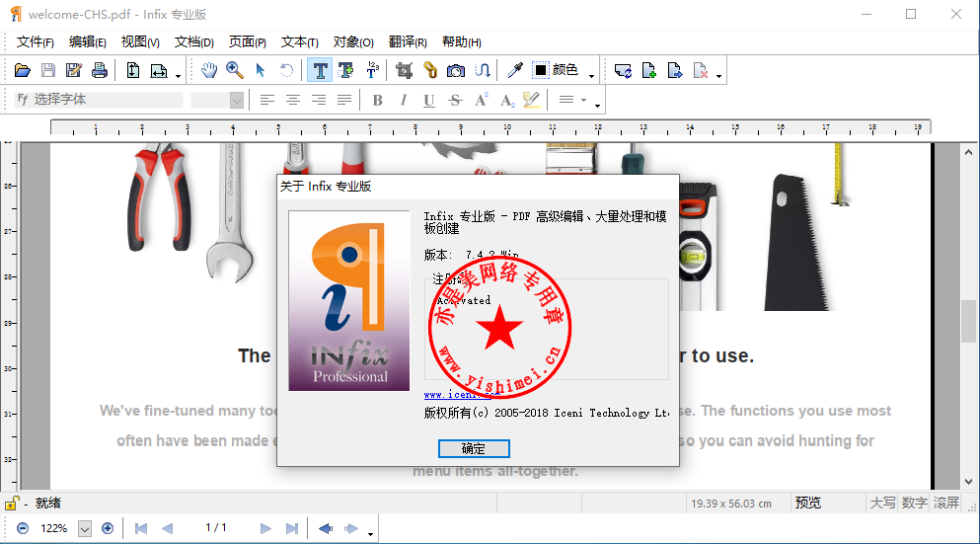Toggle underline formatting
Viewport: 980px width, 544px height.
428,100
